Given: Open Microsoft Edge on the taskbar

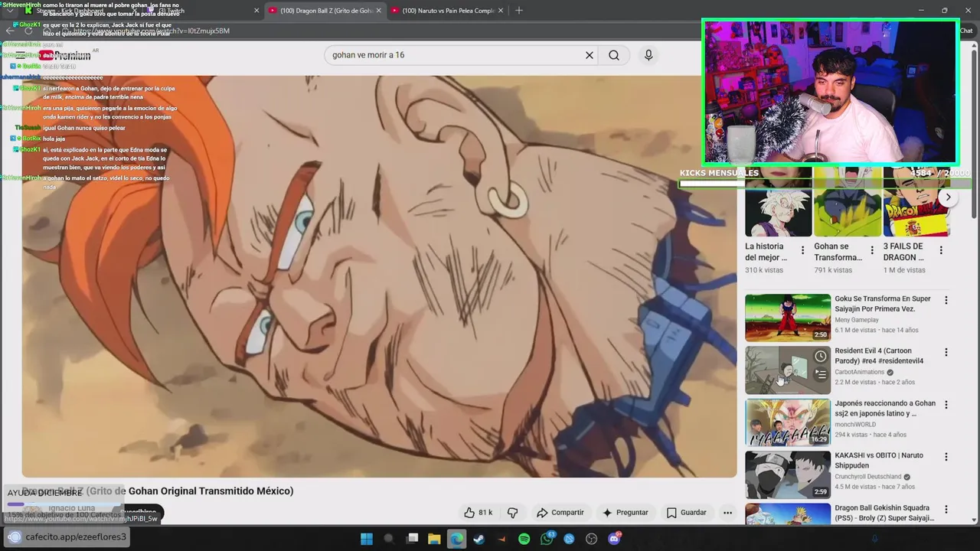Looking at the screenshot, I should point(457,539).
